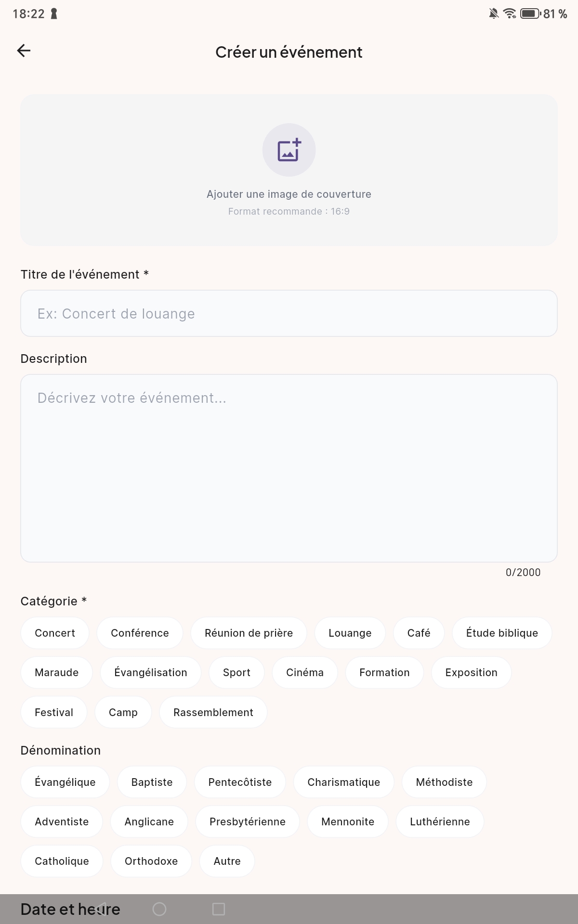578x924 pixels.
Task: Tap the battery status icon
Action: coord(530,13)
